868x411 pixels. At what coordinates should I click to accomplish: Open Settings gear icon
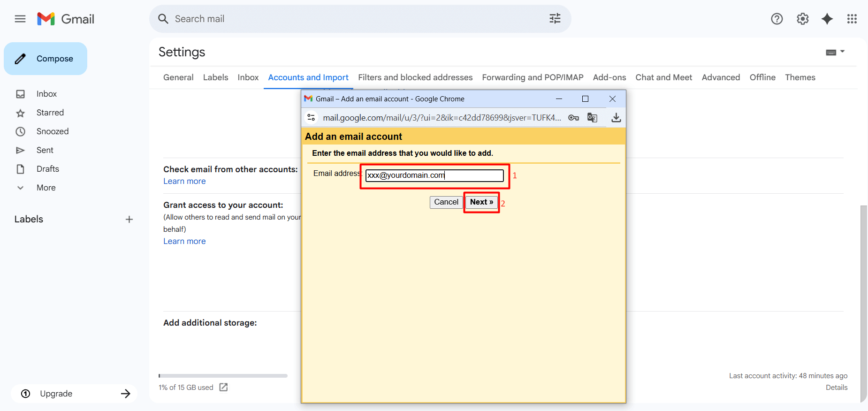click(803, 19)
